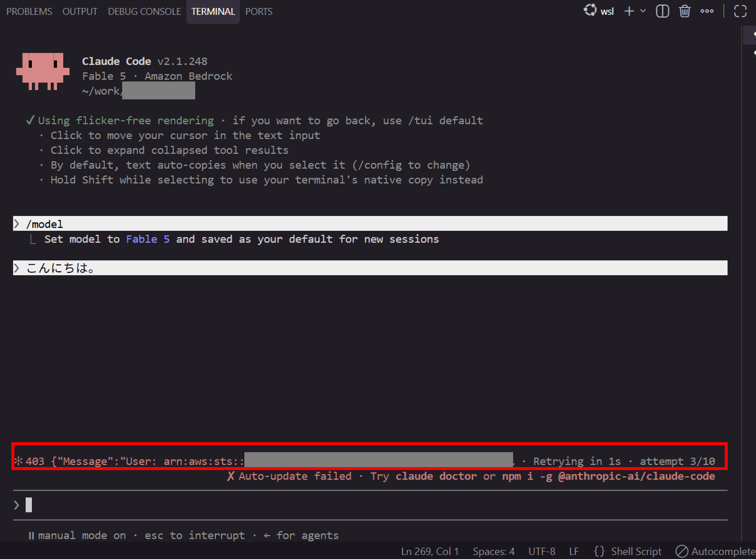Select the DEBUG CONSOLE tab
Image resolution: width=756 pixels, height=559 pixels.
(x=145, y=11)
